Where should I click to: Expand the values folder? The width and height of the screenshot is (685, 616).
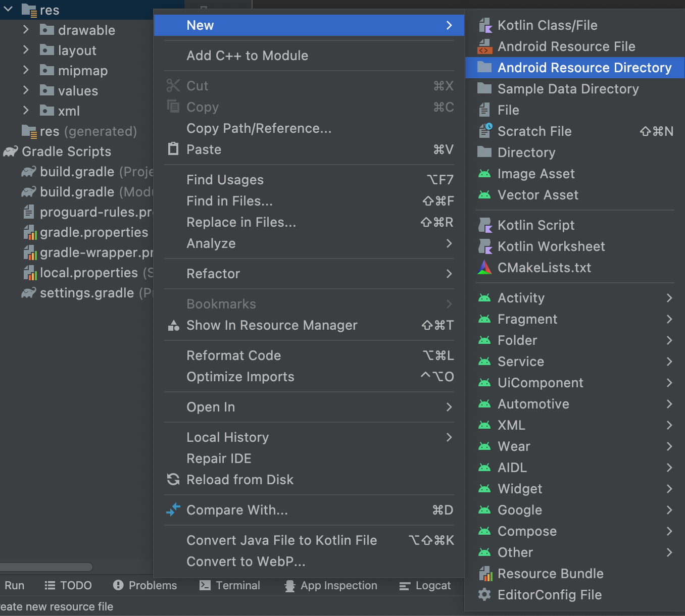(x=26, y=90)
